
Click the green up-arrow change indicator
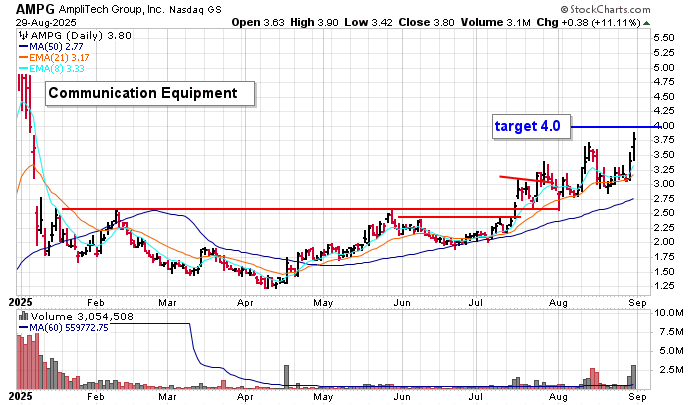(646, 23)
